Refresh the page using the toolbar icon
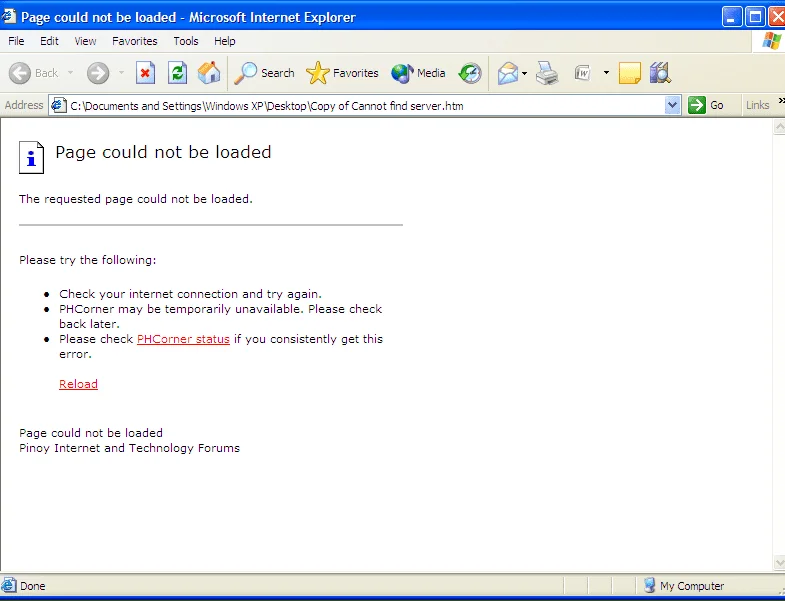 177,73
